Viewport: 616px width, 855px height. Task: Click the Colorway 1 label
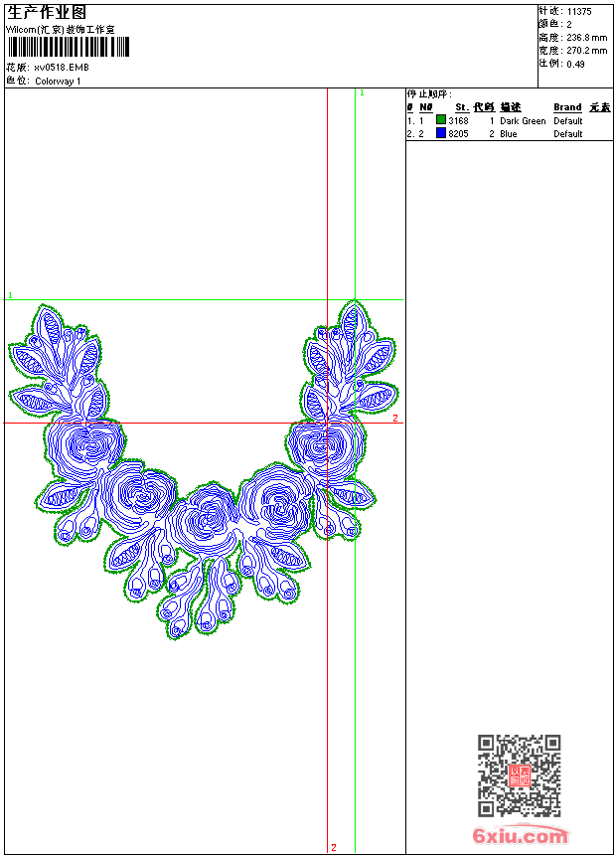point(58,81)
